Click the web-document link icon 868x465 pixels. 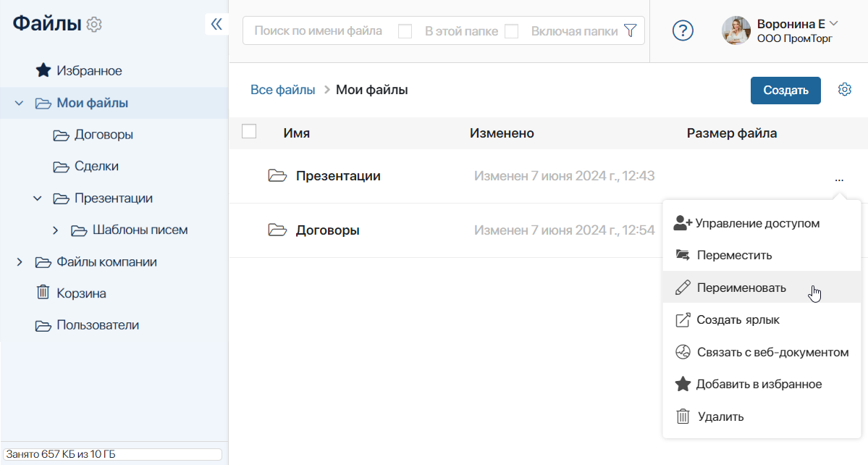(x=683, y=352)
